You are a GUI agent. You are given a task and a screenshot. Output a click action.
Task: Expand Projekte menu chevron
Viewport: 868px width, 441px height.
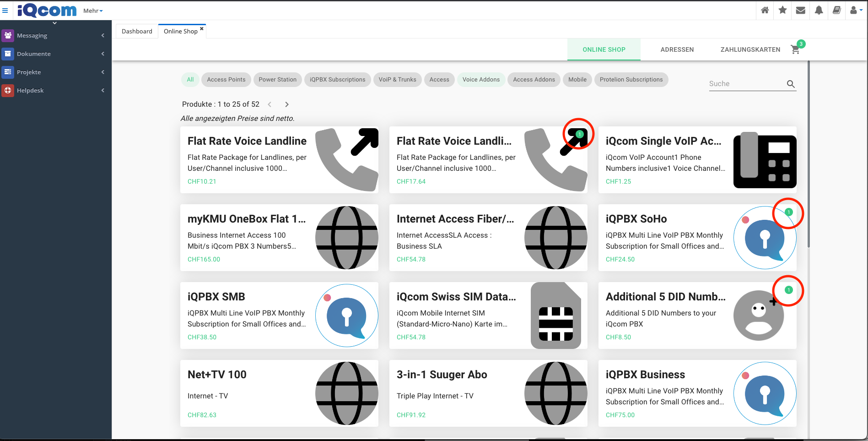tap(103, 72)
